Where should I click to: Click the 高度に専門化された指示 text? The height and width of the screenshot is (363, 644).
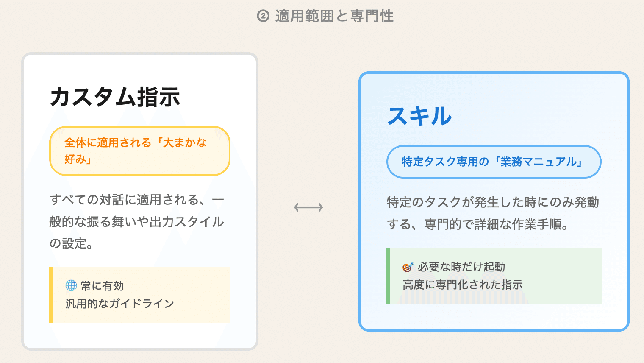pyautogui.click(x=463, y=285)
